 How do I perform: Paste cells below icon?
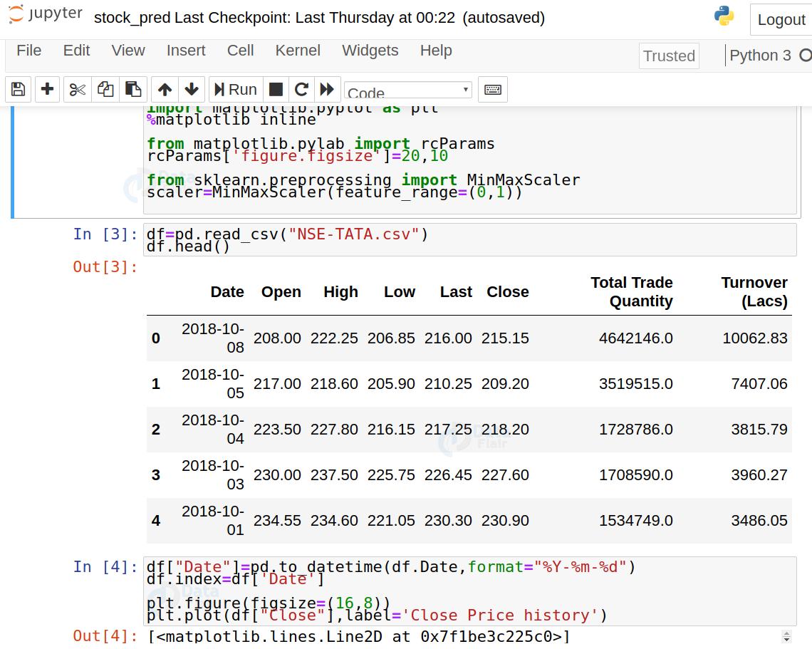pos(133,90)
